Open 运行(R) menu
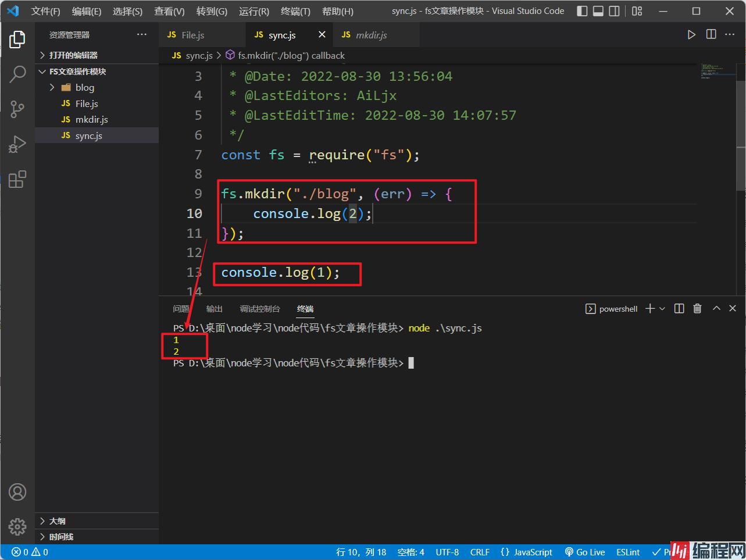The height and width of the screenshot is (560, 746). [254, 11]
